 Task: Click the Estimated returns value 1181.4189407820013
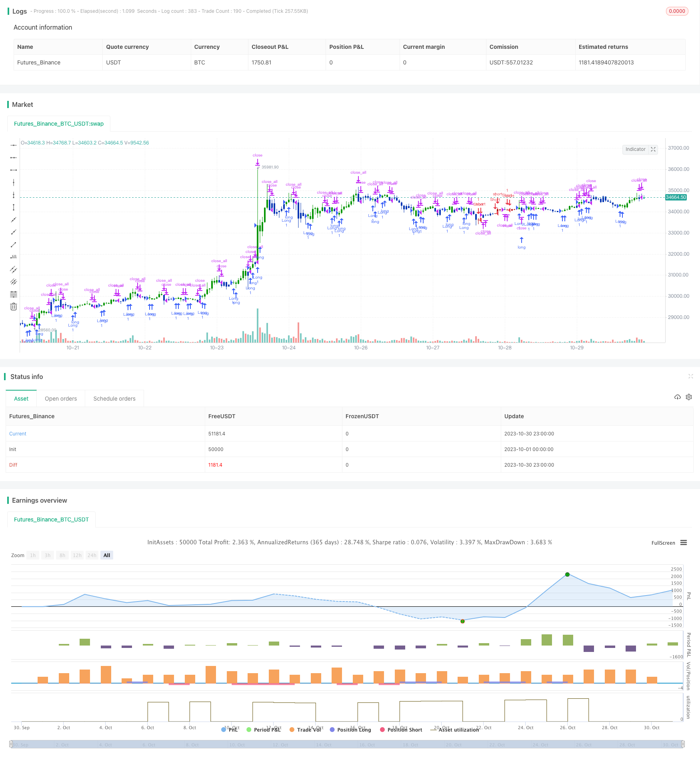point(606,62)
